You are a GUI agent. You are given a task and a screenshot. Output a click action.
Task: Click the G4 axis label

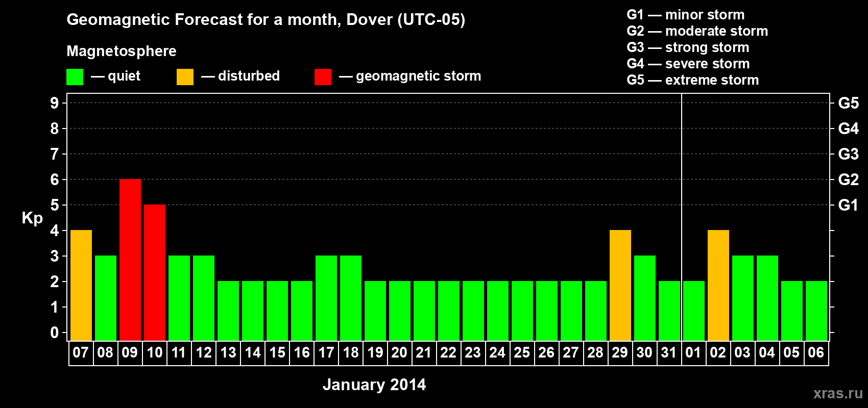(849, 129)
